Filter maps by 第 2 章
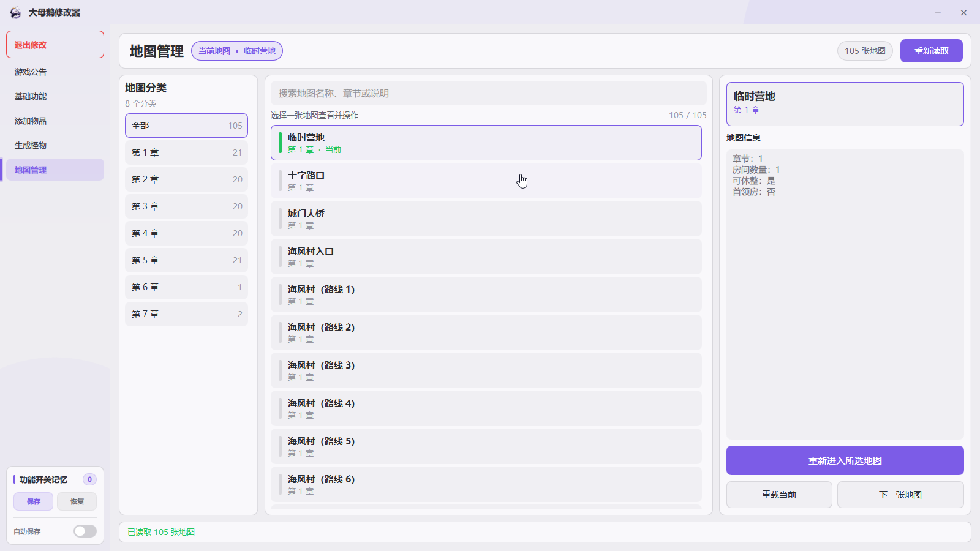The width and height of the screenshot is (980, 551). (187, 179)
